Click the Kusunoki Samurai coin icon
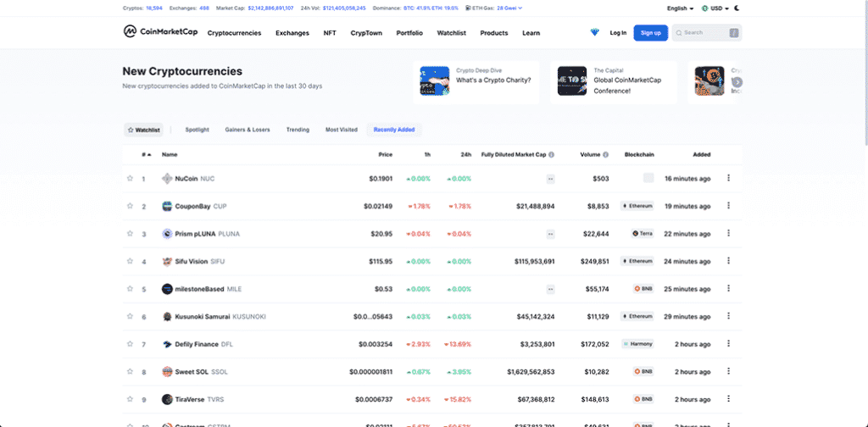The height and width of the screenshot is (427, 868). coord(167,317)
